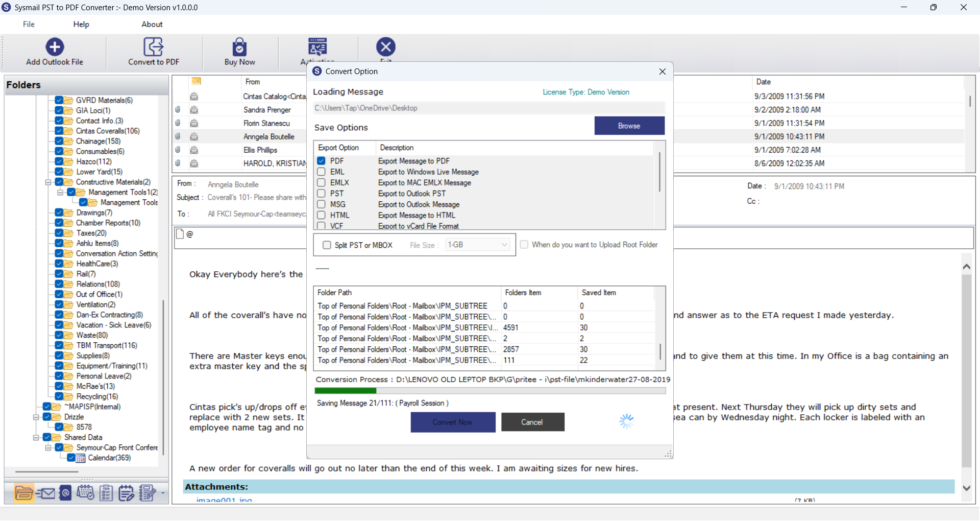Click the attachment paperclip on the Sandra Prenger row
Image resolution: width=980 pixels, height=521 pixels.
click(178, 110)
